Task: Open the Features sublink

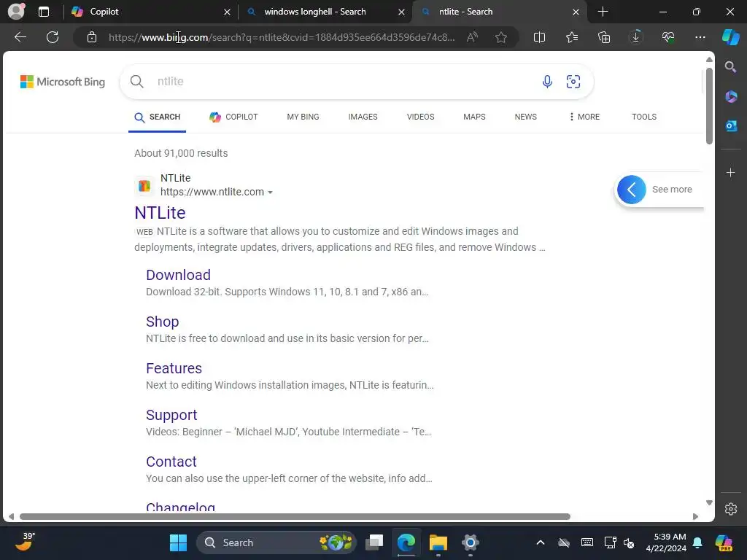Action: [x=174, y=368]
